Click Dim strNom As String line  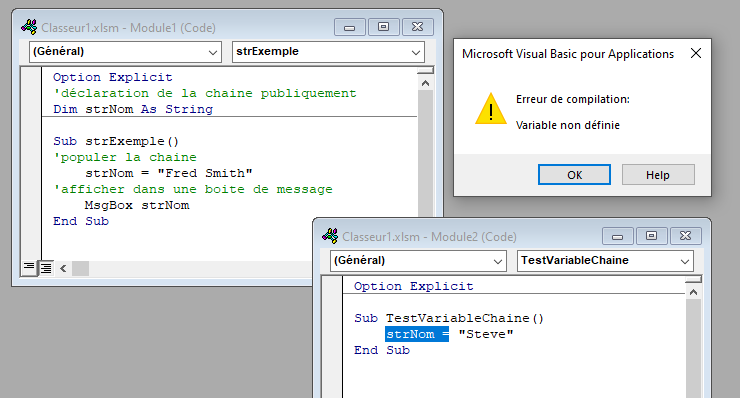coord(133,110)
